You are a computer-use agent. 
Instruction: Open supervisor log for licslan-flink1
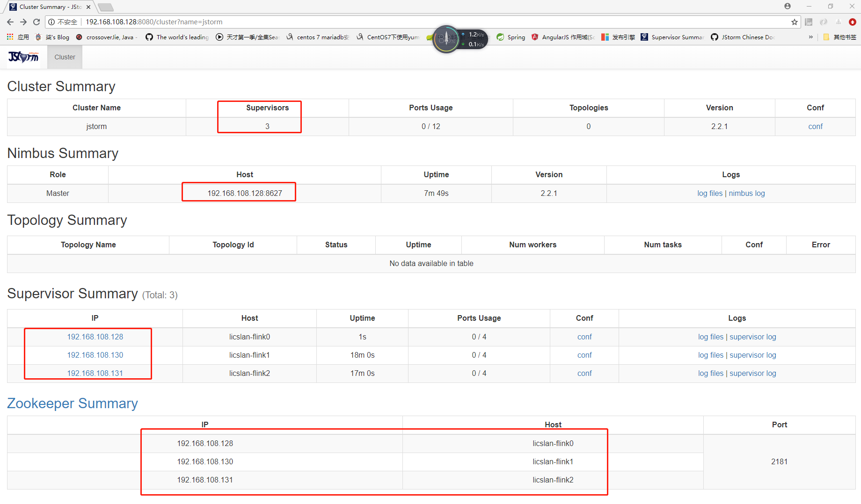753,355
